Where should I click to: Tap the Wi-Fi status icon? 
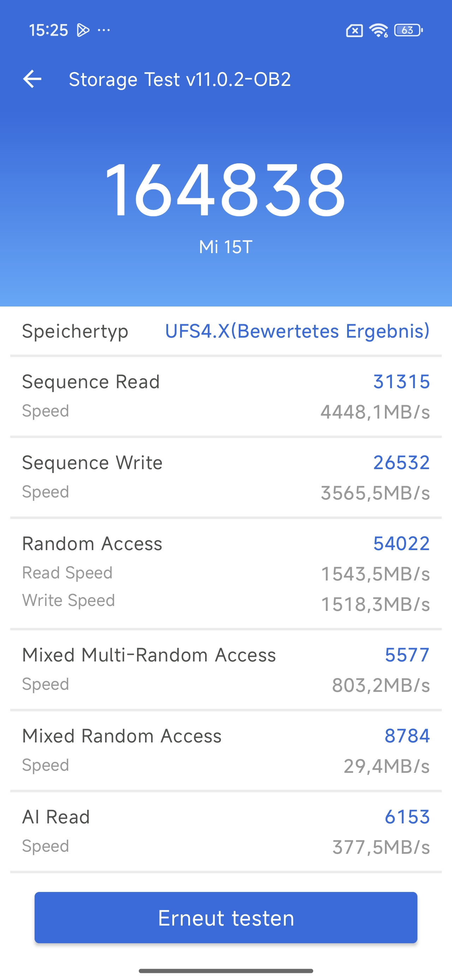point(378,30)
